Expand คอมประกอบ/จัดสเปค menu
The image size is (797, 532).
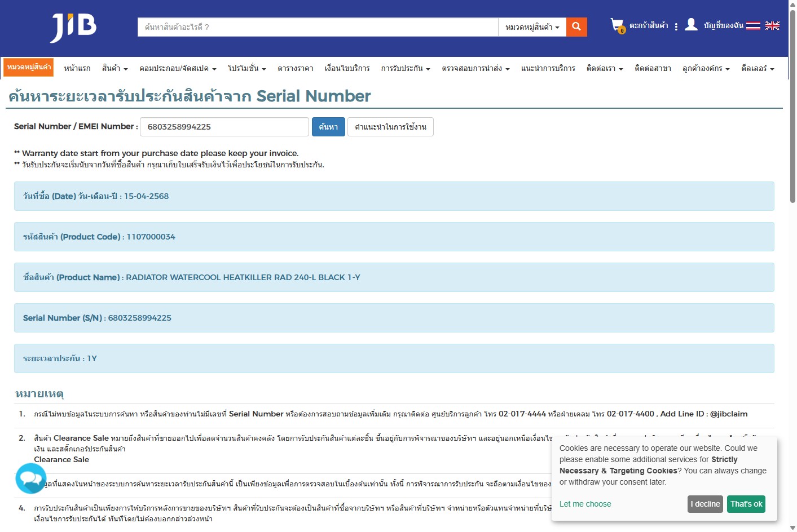pos(178,68)
